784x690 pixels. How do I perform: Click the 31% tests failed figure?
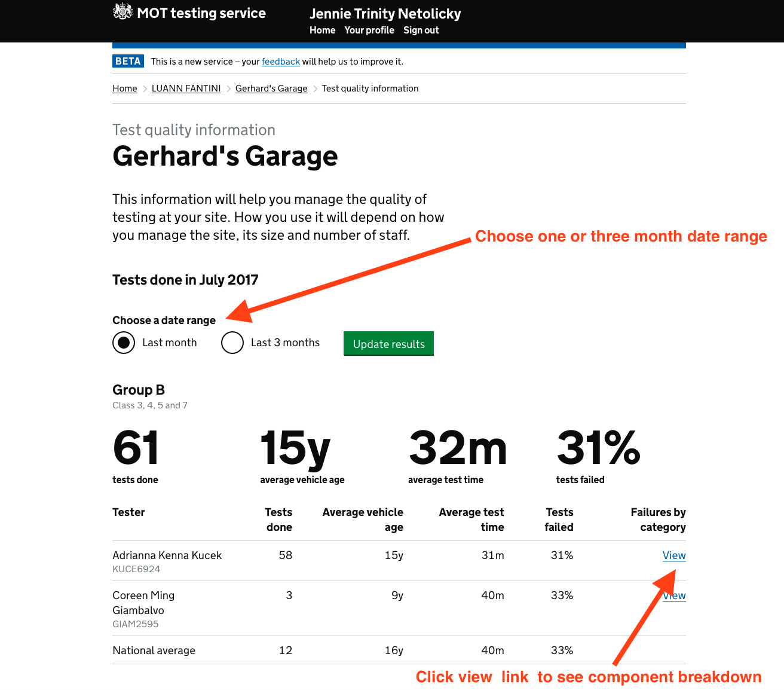(598, 448)
